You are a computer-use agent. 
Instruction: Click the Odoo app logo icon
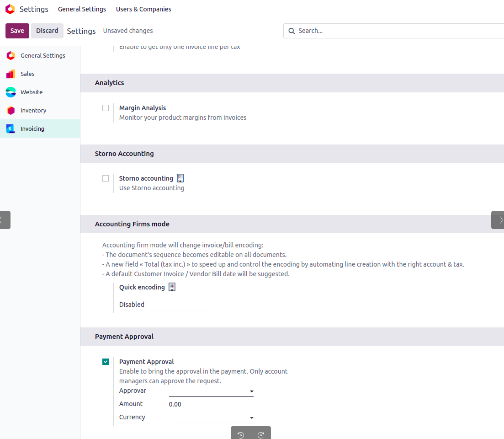pyautogui.click(x=10, y=9)
